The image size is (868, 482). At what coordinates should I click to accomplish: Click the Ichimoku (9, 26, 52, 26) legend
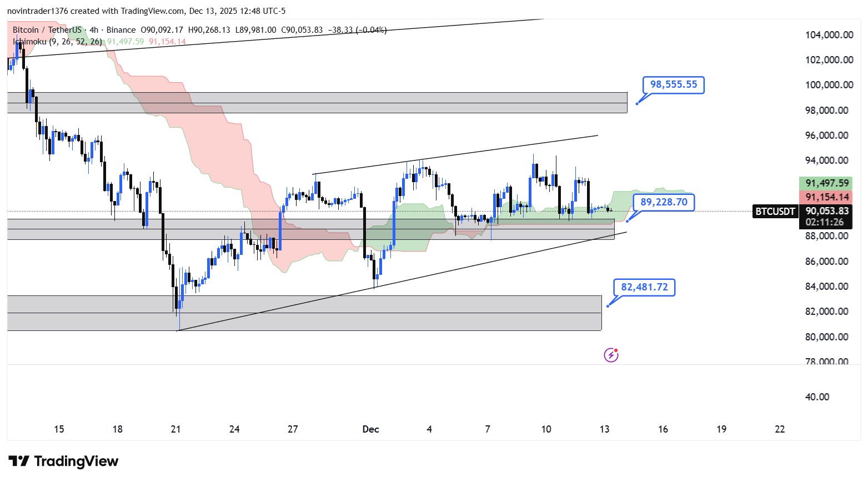point(57,42)
